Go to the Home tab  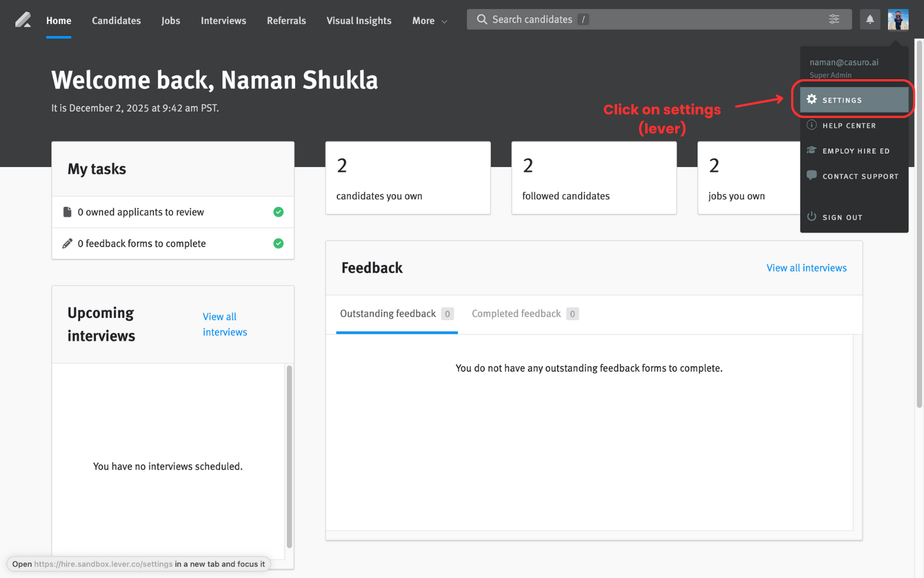tap(59, 21)
